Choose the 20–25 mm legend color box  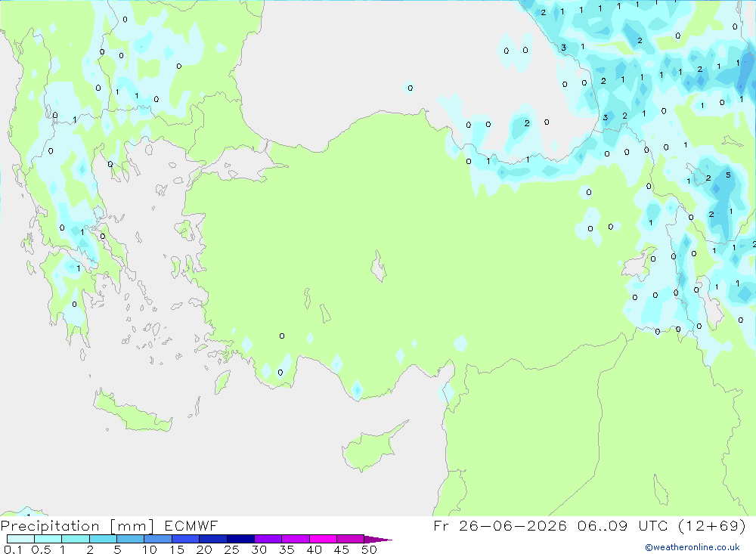pyautogui.click(x=212, y=539)
